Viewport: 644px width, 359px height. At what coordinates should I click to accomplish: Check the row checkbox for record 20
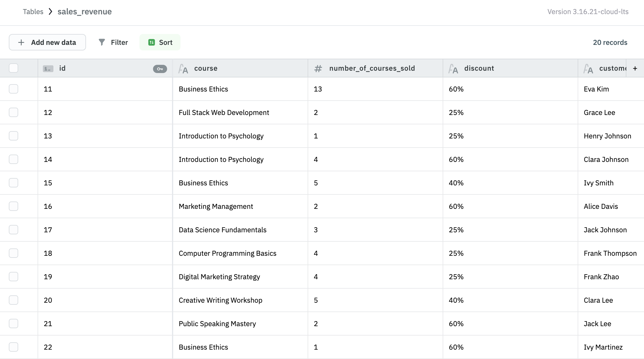click(x=14, y=300)
